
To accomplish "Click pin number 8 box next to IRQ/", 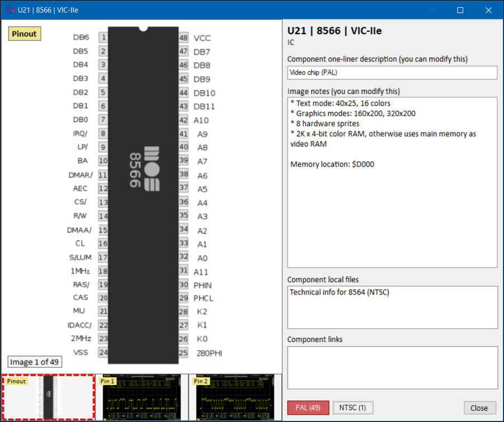I will [103, 133].
